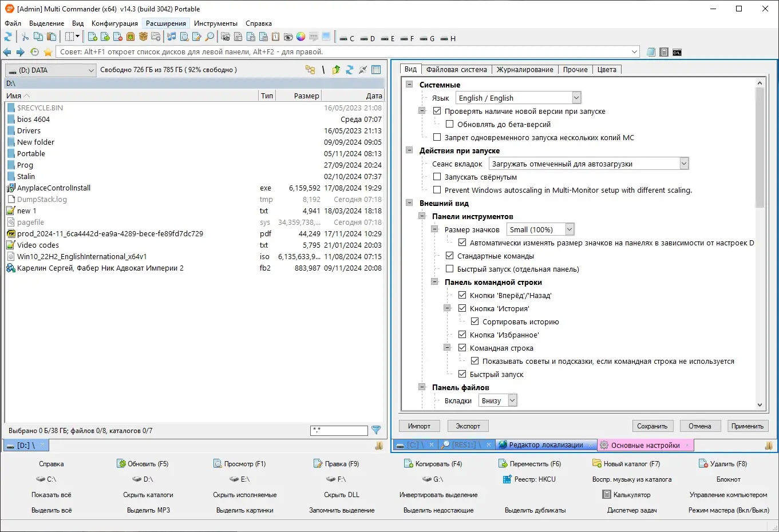
Task: Click the refresh panel icon above D: path
Action: (x=349, y=69)
